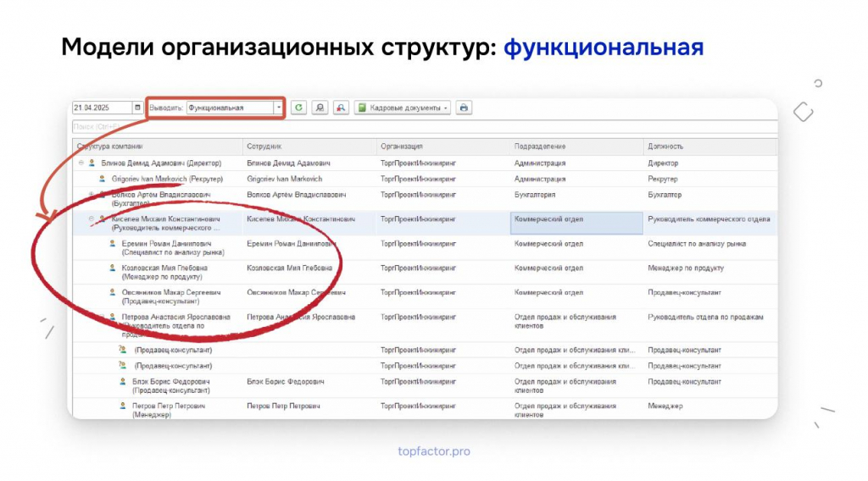
Task: Open the Кадровые документы dropdown button
Action: point(403,108)
